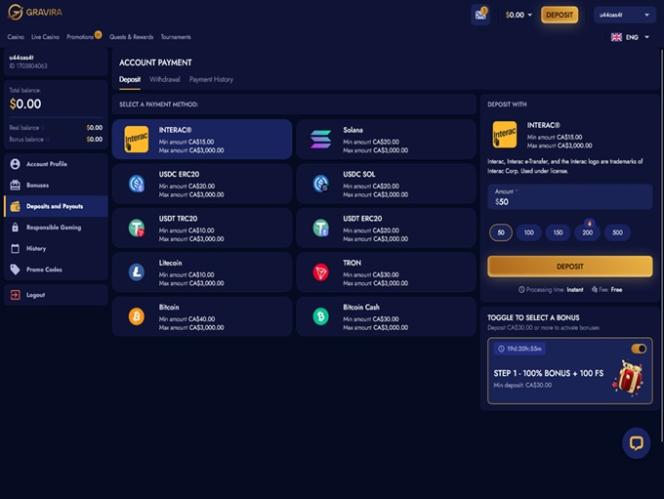Click the Responsible Gaming lock icon
Viewport: 664px width, 499px height.
coord(15,227)
